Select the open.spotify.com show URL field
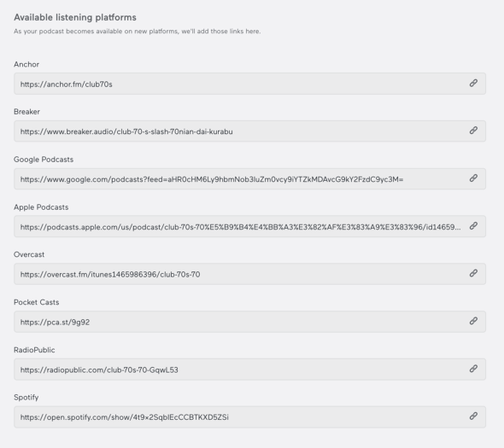This screenshot has height=448, width=504. coord(249,416)
